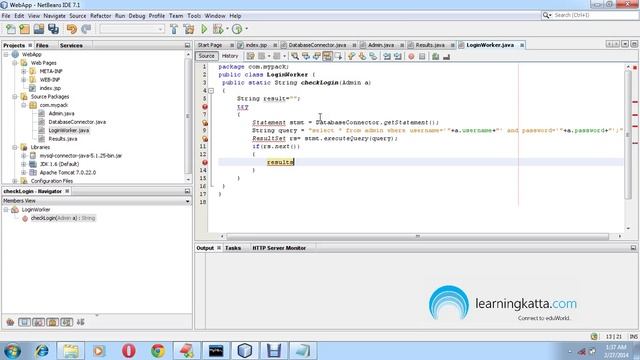Click the Toggle Bookmark editor icon
Screen dimensions: 640x360
pyautogui.click(x=373, y=56)
